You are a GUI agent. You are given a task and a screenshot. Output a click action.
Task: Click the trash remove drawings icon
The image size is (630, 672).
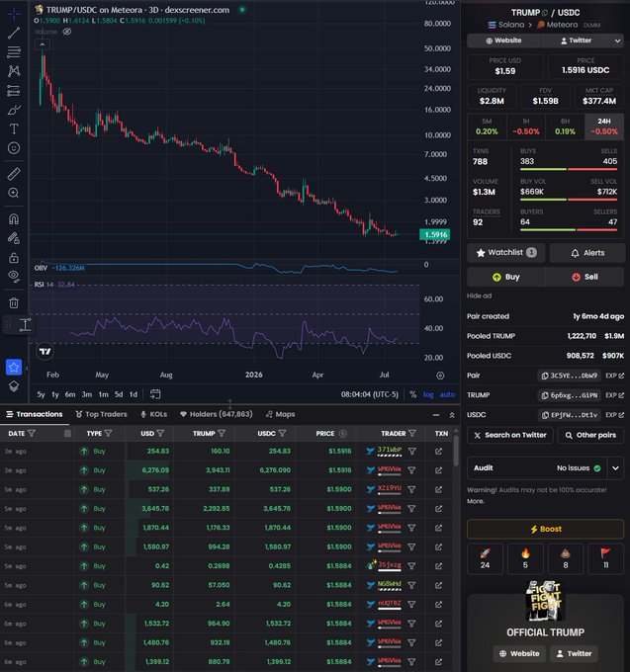pyautogui.click(x=14, y=303)
